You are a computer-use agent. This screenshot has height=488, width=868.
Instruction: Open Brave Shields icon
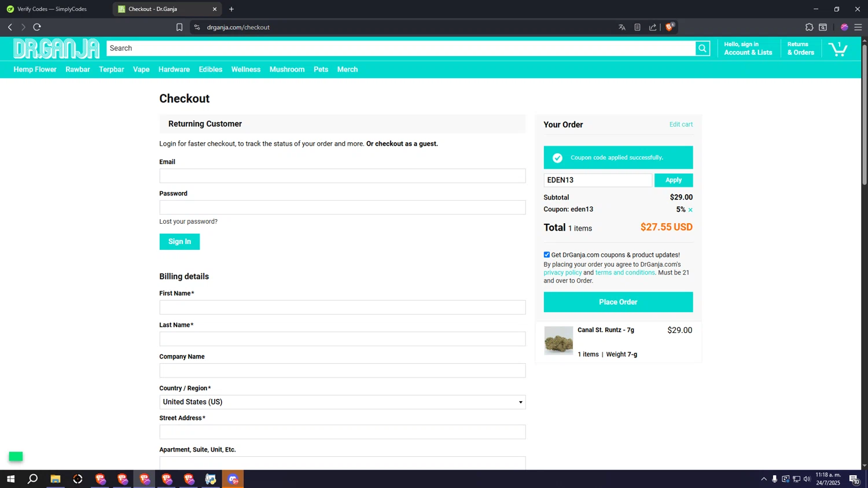coord(670,27)
